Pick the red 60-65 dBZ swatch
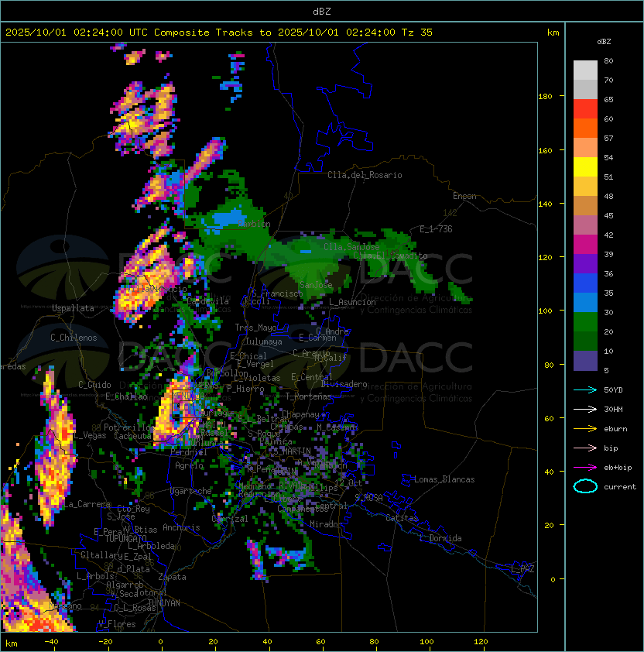This screenshot has height=652, width=644. [x=585, y=109]
